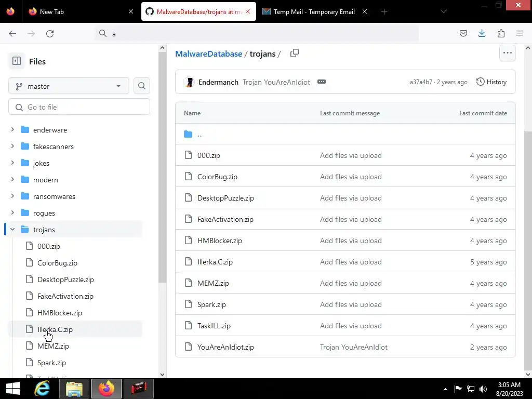Viewport: 532px width, 399px height.
Task: Open MEMZ.zip in file table
Action: pyautogui.click(x=213, y=283)
